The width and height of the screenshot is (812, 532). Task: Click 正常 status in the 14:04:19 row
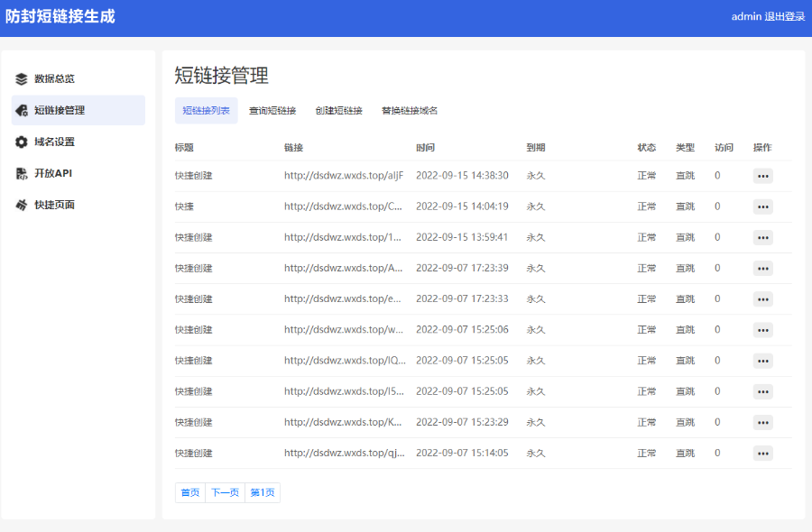(646, 206)
